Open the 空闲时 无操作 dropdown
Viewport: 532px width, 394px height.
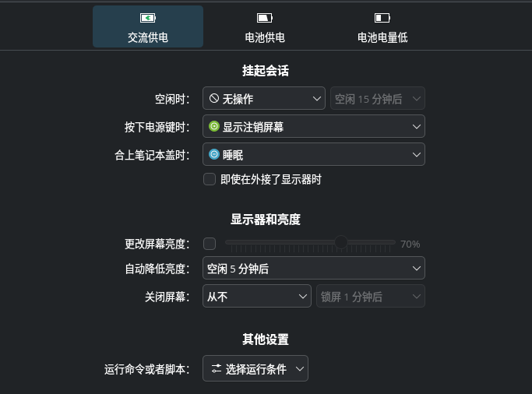[264, 99]
